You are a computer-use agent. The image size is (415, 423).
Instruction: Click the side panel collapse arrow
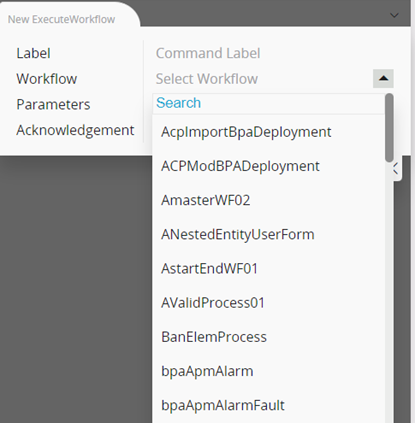[396, 169]
